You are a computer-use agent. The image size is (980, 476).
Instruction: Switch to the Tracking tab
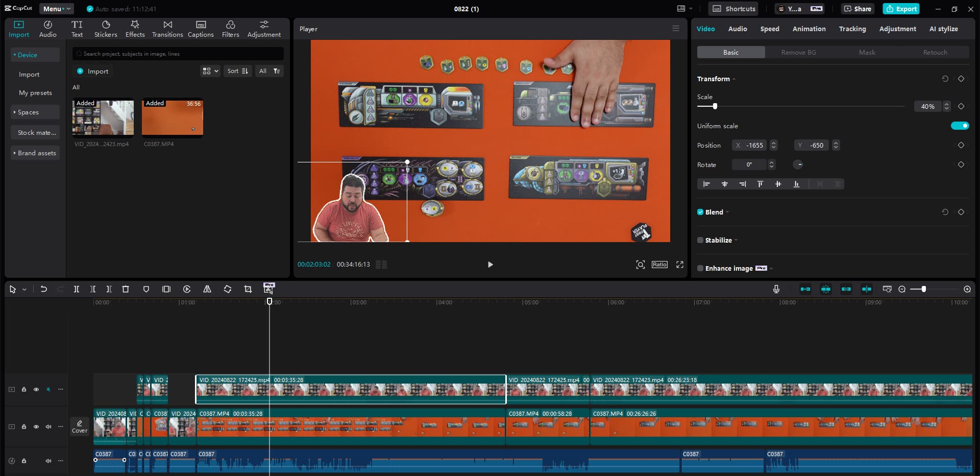click(x=852, y=29)
